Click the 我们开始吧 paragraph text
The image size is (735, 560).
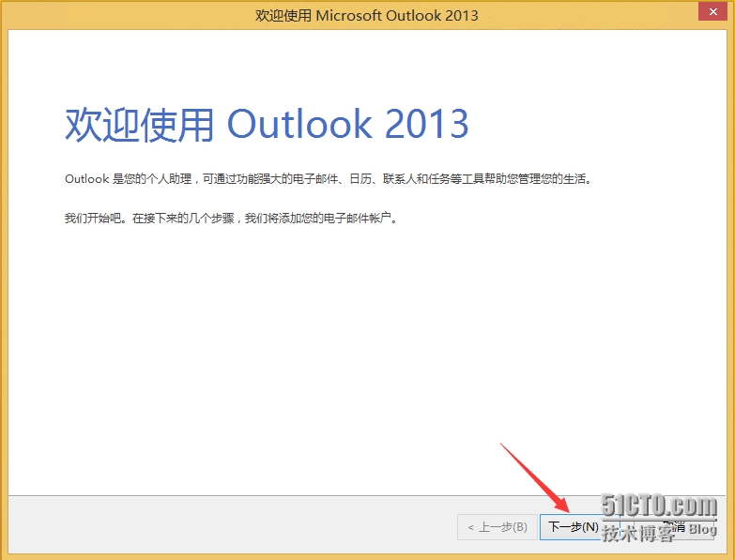tap(232, 219)
